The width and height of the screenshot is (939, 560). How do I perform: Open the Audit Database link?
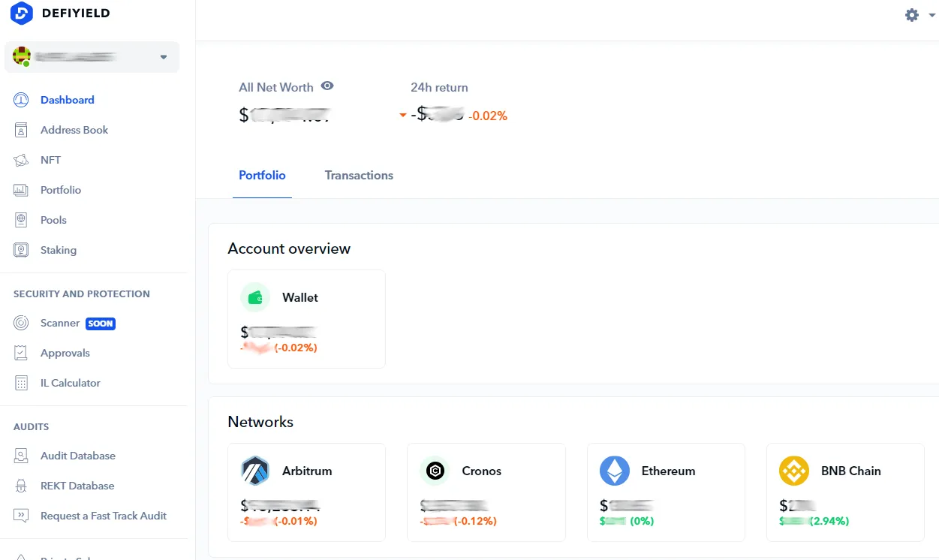[78, 456]
